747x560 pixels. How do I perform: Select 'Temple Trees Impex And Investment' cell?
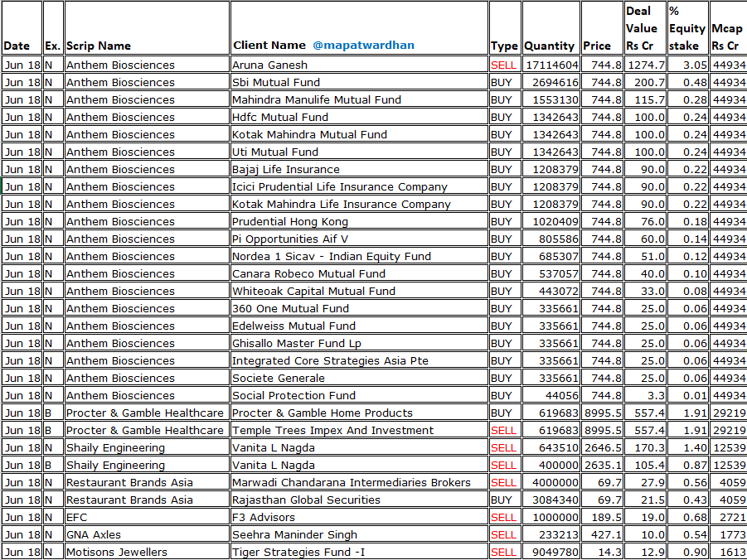point(359,430)
